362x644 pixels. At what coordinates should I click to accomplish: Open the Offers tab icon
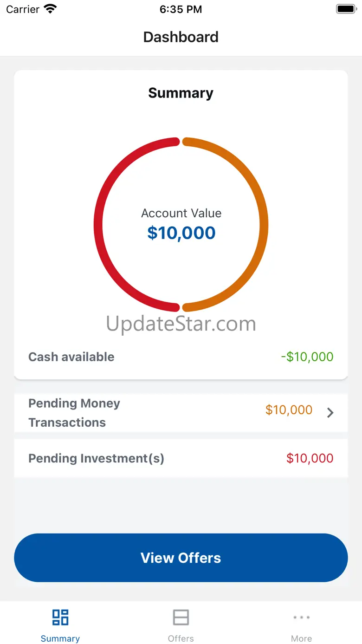tap(181, 618)
